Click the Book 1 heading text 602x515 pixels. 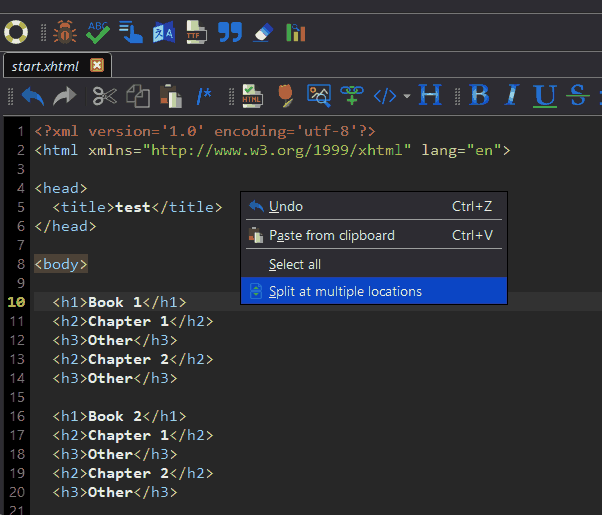pyautogui.click(x=115, y=302)
